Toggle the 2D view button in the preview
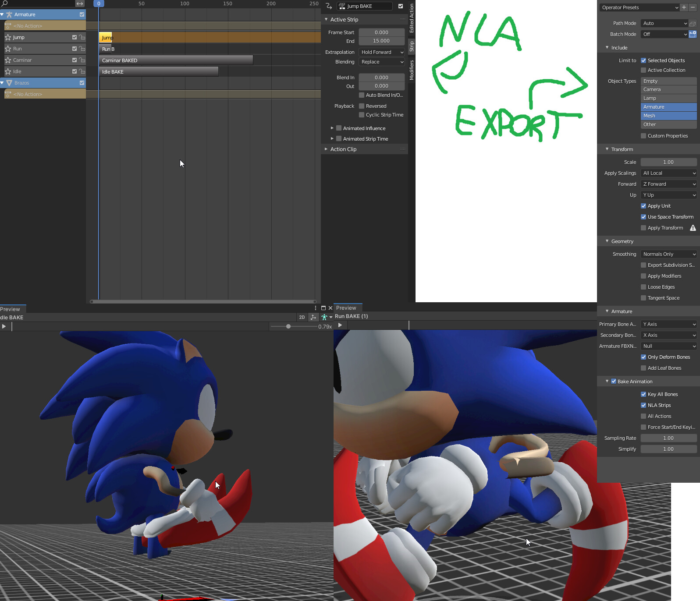 click(x=302, y=317)
